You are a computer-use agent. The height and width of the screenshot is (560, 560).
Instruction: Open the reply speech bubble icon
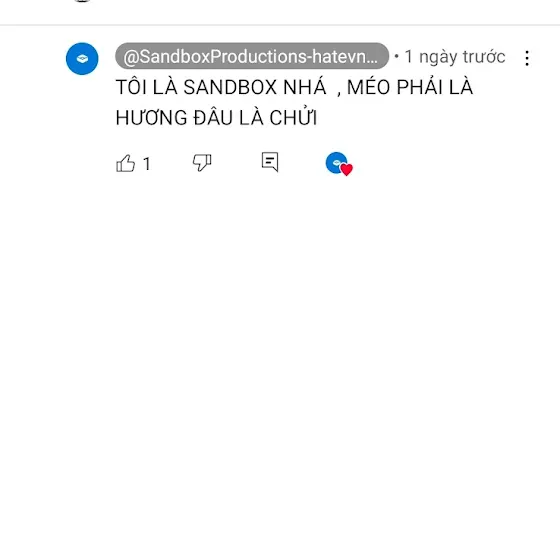tap(270, 162)
